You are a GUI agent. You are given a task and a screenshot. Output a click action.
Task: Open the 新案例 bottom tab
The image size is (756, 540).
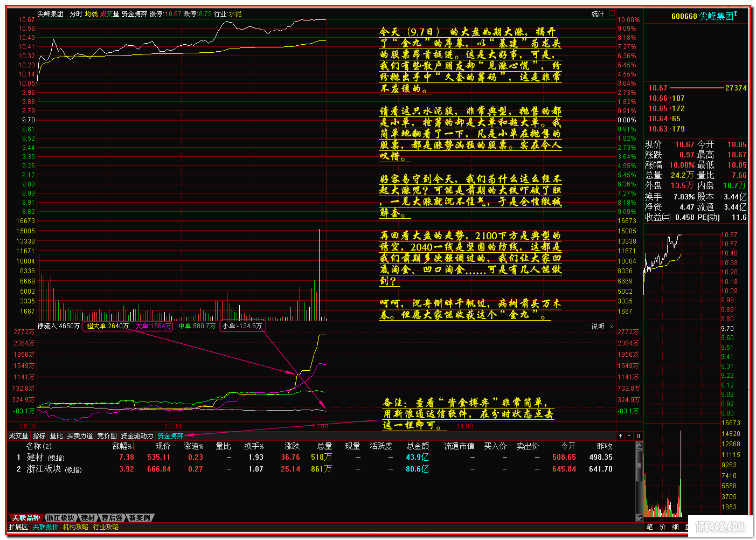pyautogui.click(x=139, y=518)
